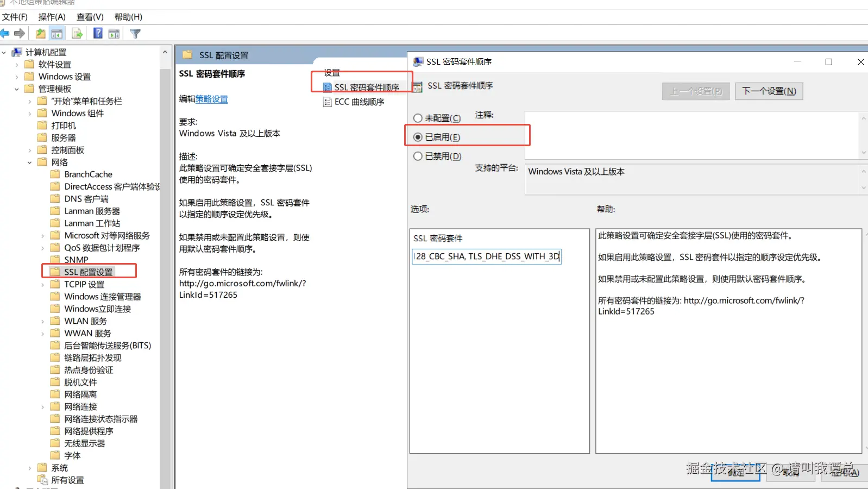868x489 pixels.
Task: Select 网络提供程序 in the tree
Action: (x=89, y=431)
